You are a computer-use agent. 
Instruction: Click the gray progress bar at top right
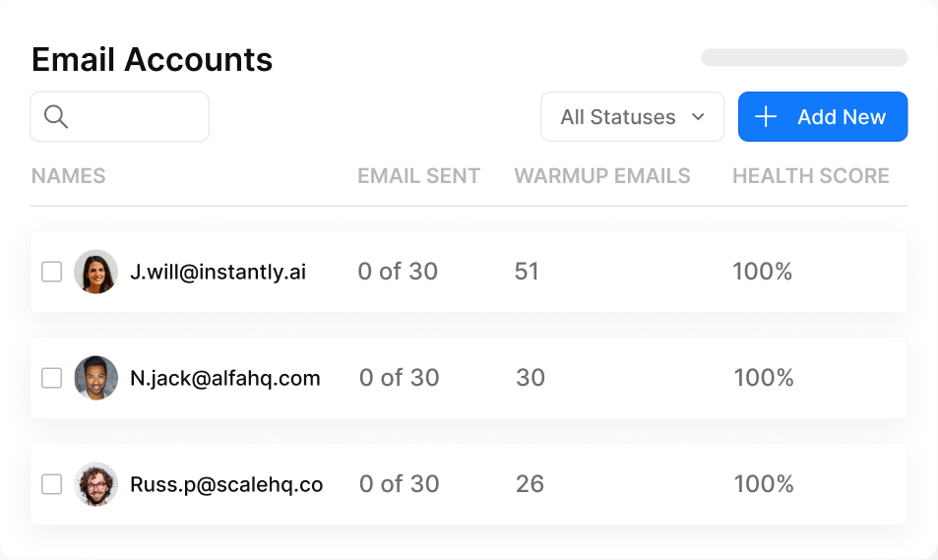pyautogui.click(x=804, y=58)
